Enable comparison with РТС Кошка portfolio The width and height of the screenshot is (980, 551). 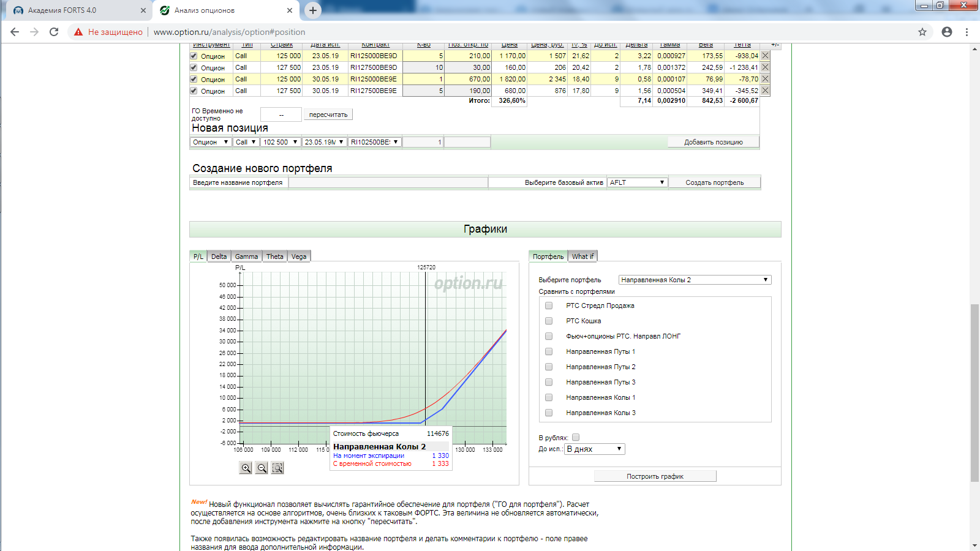click(x=549, y=321)
